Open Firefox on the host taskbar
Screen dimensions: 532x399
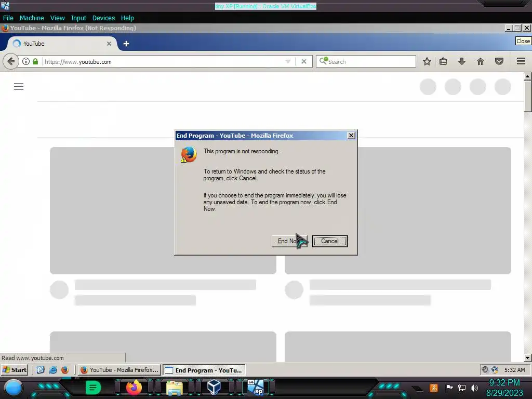[x=134, y=388]
